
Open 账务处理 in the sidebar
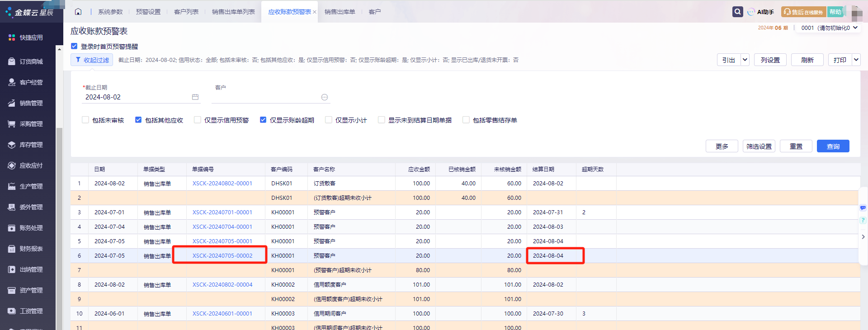pyautogui.click(x=26, y=228)
